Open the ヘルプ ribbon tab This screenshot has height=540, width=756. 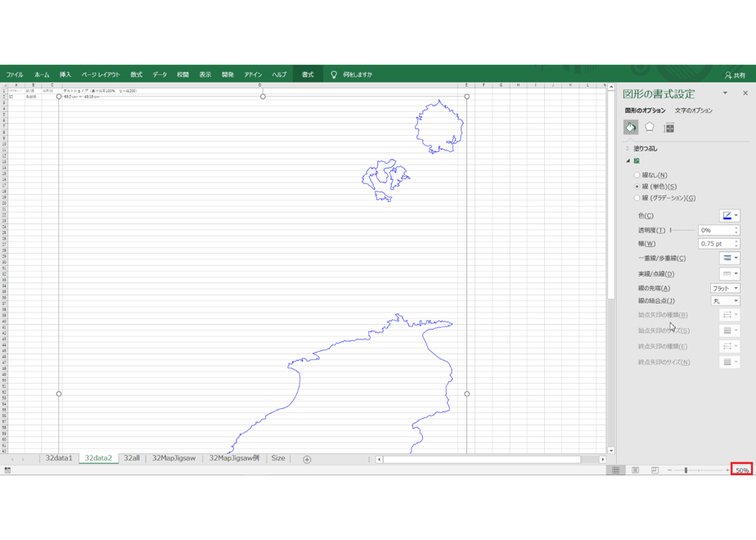tap(279, 74)
